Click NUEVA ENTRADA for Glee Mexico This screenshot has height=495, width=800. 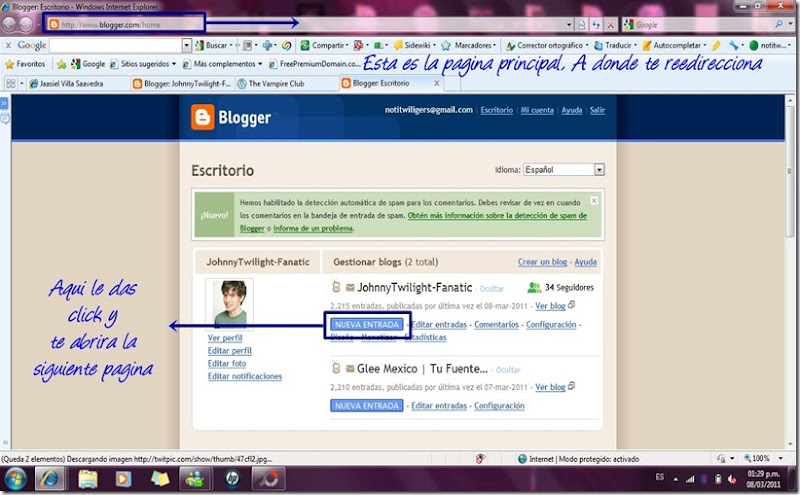[366, 406]
